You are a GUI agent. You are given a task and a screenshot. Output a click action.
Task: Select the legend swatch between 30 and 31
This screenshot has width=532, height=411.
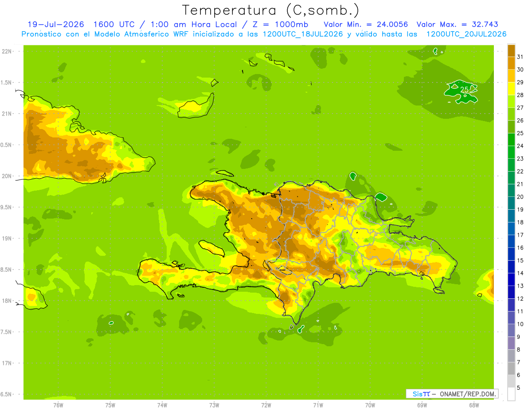(x=511, y=63)
